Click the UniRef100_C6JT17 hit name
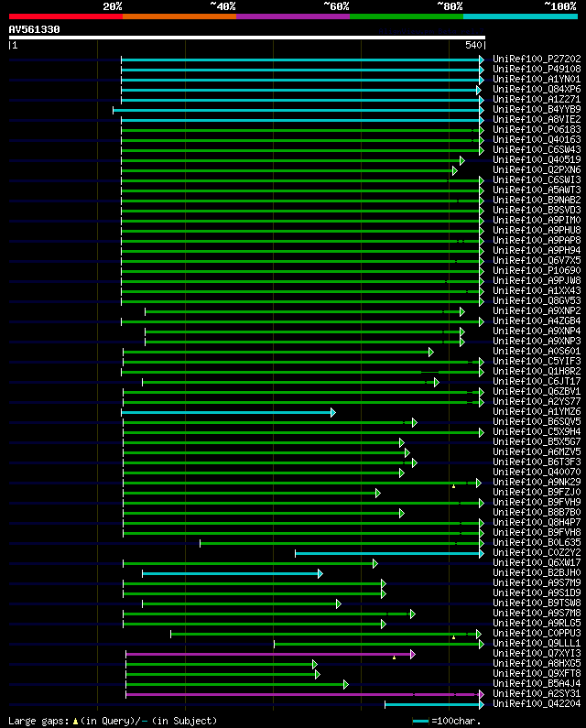 (x=537, y=382)
